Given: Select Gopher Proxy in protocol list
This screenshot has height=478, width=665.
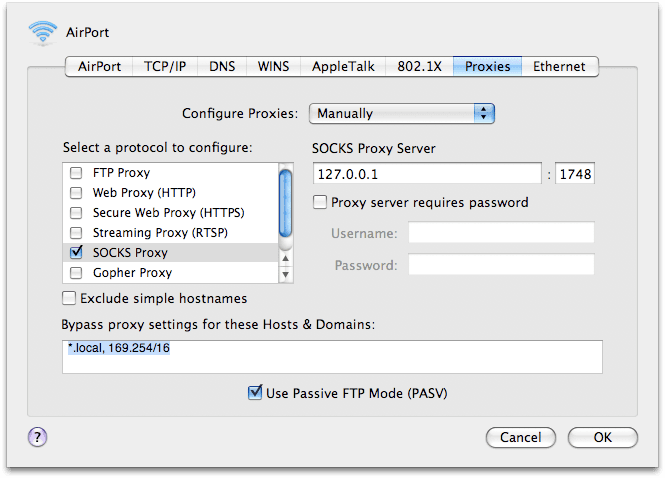Looking at the screenshot, I should [131, 273].
